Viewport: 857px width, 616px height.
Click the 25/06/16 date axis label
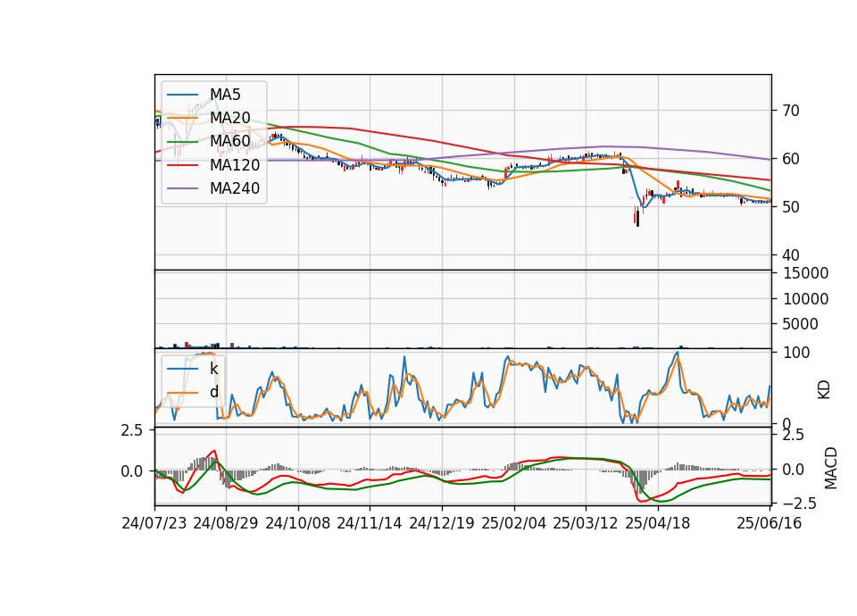(x=770, y=523)
